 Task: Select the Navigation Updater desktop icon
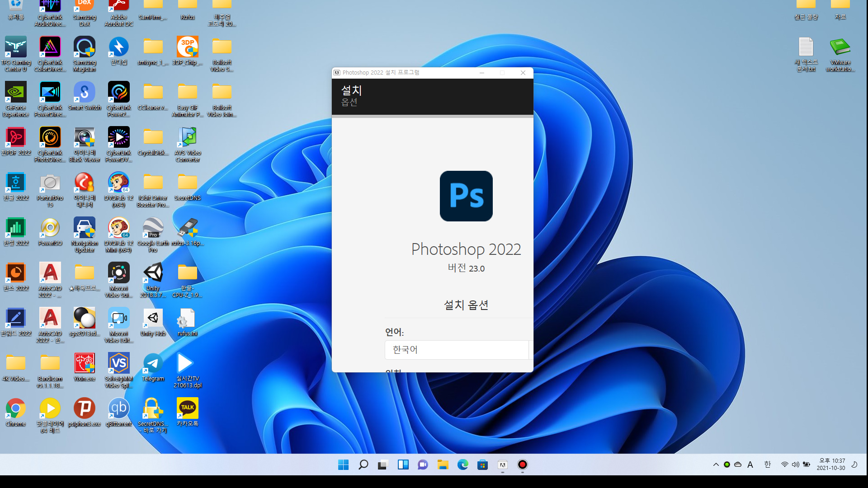(x=85, y=235)
